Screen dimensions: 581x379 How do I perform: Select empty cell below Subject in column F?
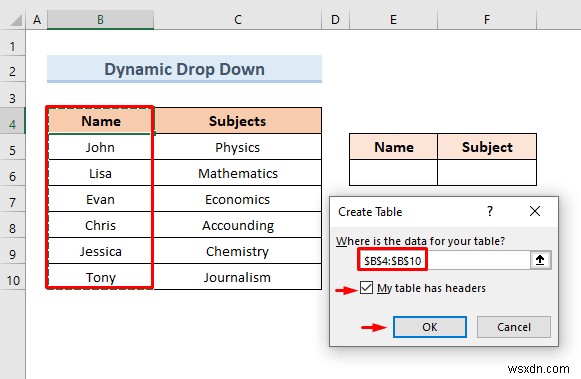(x=487, y=173)
